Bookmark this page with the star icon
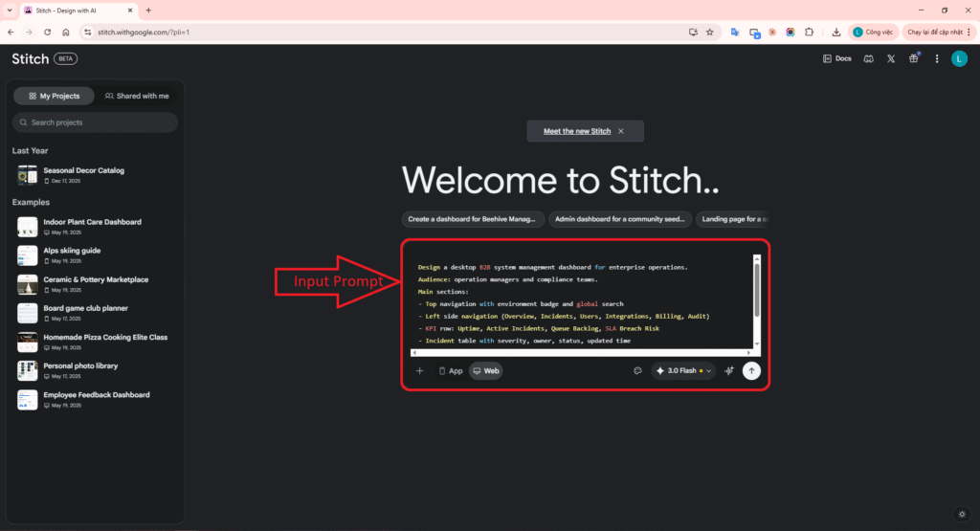980x531 pixels. pyautogui.click(x=709, y=32)
